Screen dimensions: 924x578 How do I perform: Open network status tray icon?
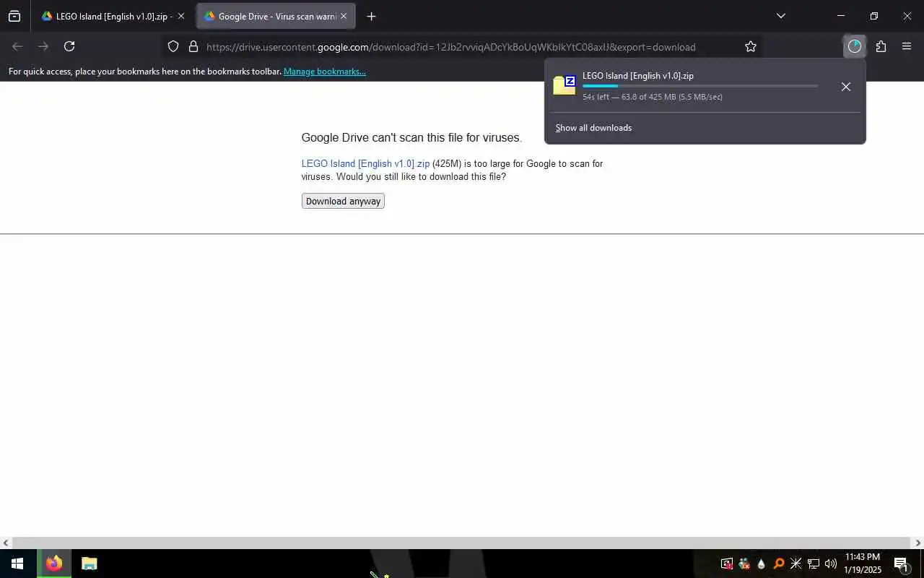click(813, 564)
